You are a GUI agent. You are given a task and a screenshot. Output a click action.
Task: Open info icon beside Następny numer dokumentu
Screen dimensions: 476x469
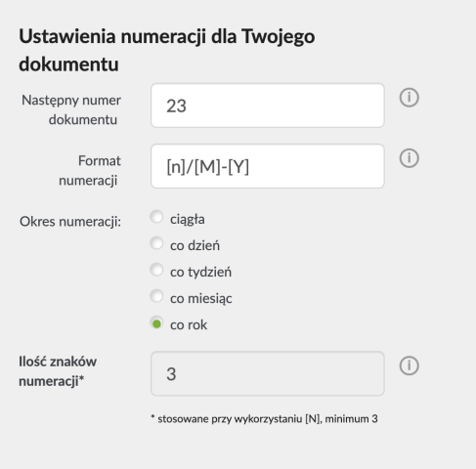click(409, 98)
